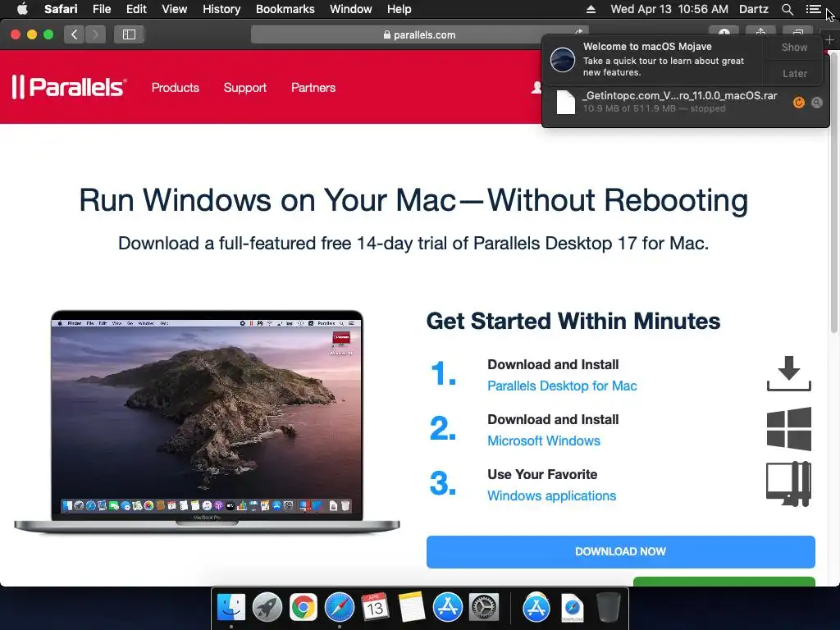This screenshot has height=630, width=840.
Task: Reveal the .rar download in Finder
Action: click(x=816, y=103)
